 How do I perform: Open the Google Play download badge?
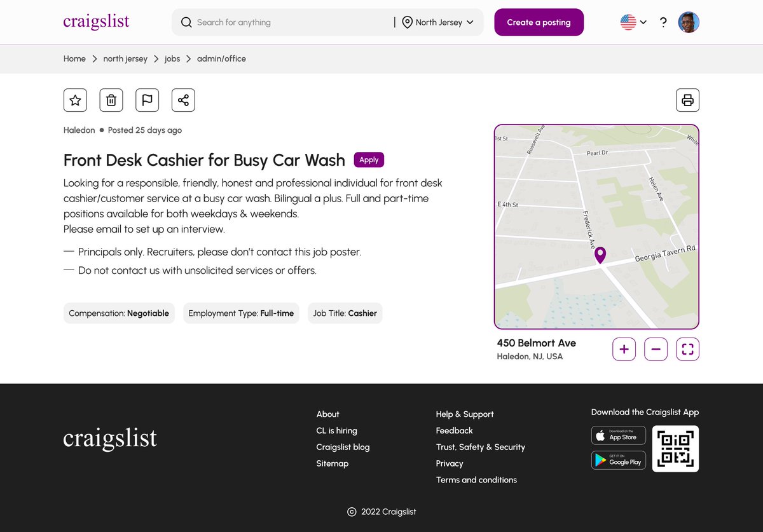click(x=619, y=460)
